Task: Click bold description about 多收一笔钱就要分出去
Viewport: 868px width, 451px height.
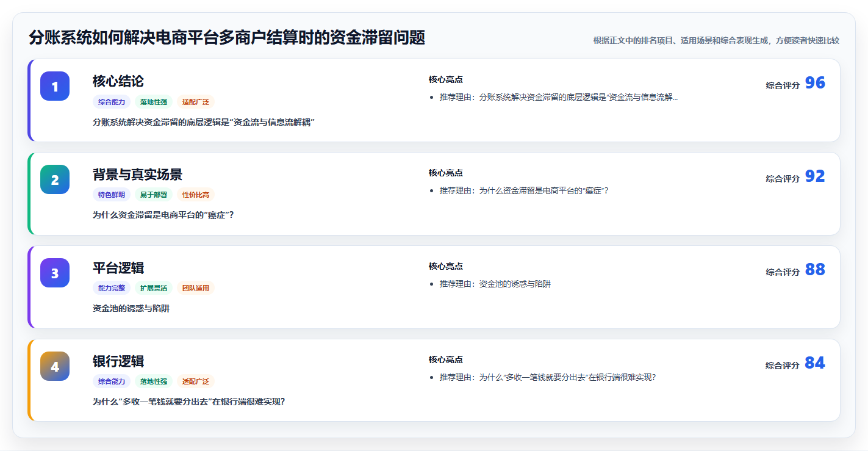Action: tap(188, 402)
